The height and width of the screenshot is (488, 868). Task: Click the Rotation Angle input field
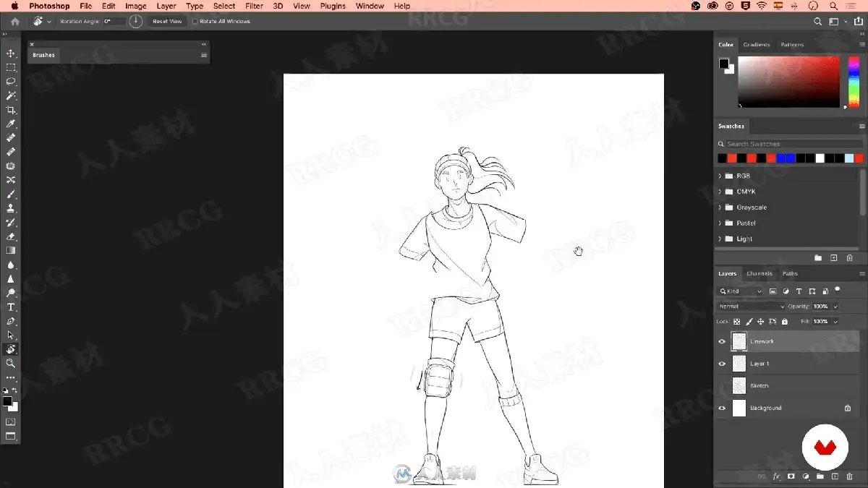point(114,22)
